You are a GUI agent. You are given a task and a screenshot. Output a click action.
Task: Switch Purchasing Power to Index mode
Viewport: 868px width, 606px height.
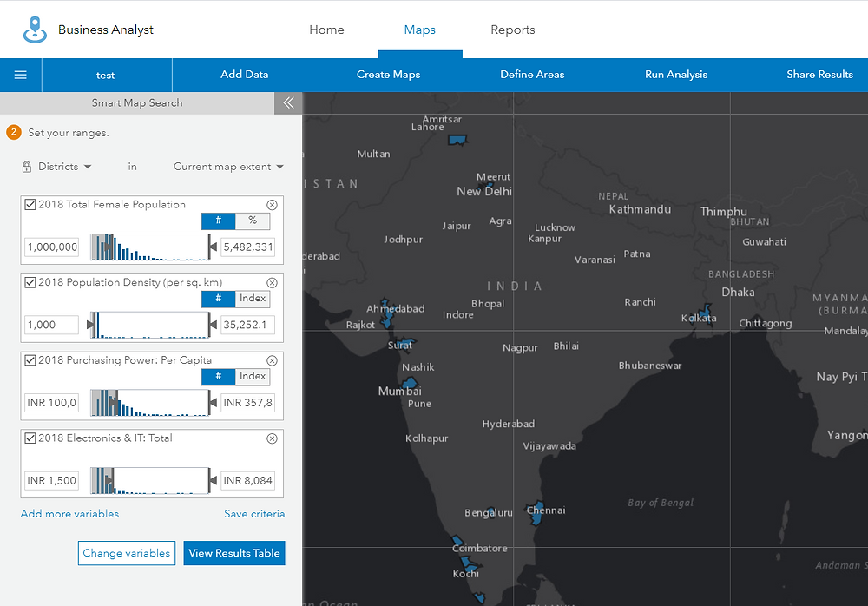[253, 377]
